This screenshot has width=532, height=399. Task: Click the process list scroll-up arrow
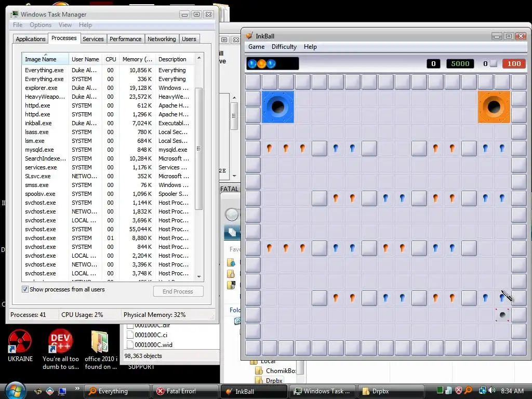point(199,58)
